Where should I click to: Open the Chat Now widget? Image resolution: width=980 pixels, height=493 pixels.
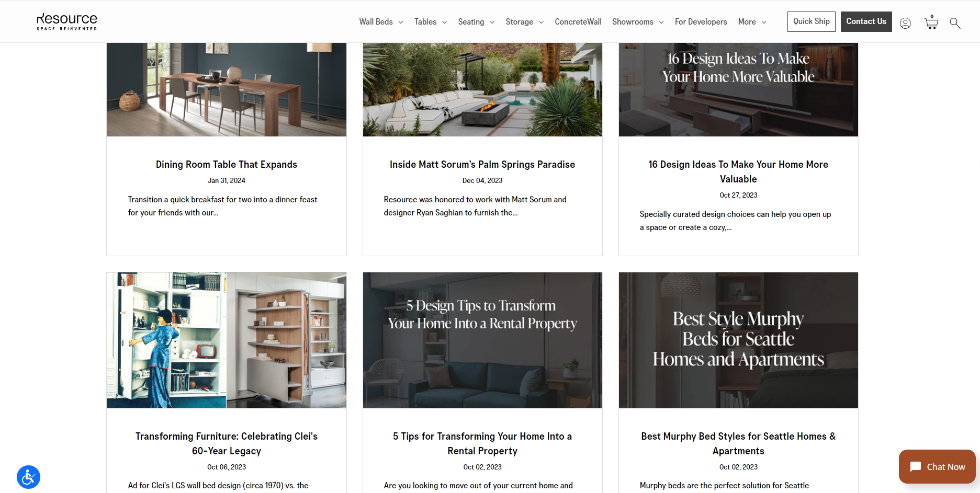click(937, 467)
